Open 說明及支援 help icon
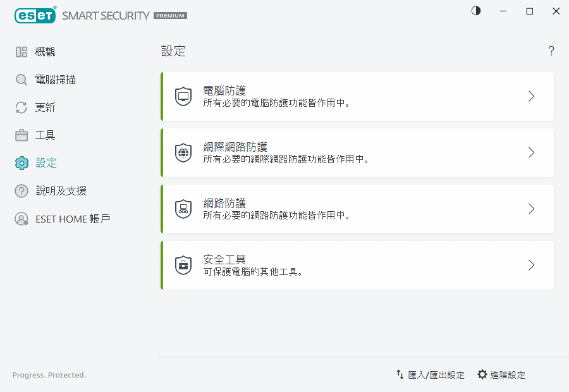Image resolution: width=569 pixels, height=392 pixels. click(20, 190)
